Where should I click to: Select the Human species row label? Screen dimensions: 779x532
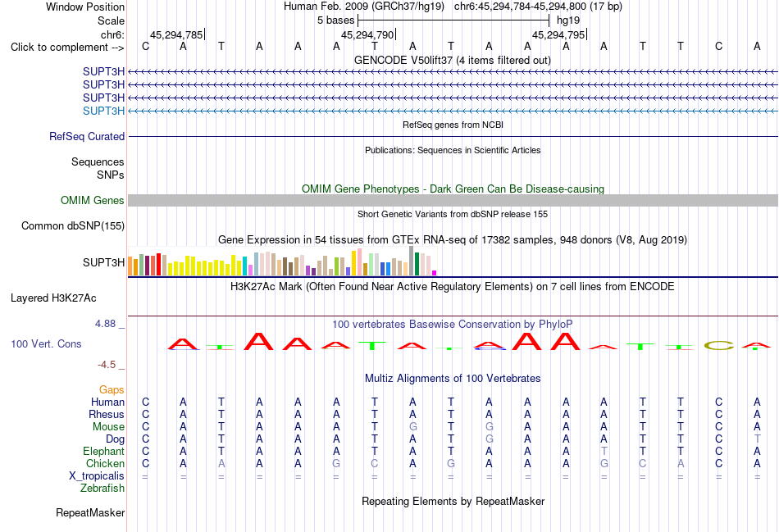pyautogui.click(x=107, y=402)
